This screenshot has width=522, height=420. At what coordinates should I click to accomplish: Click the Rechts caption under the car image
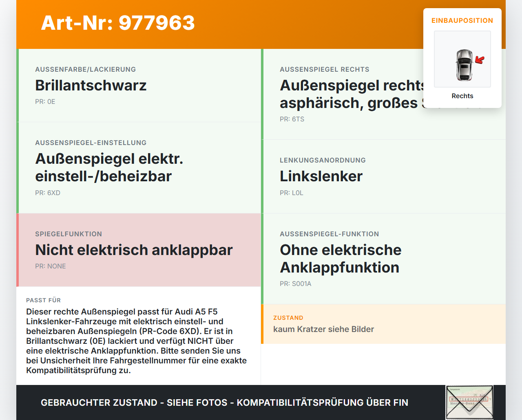coord(462,96)
